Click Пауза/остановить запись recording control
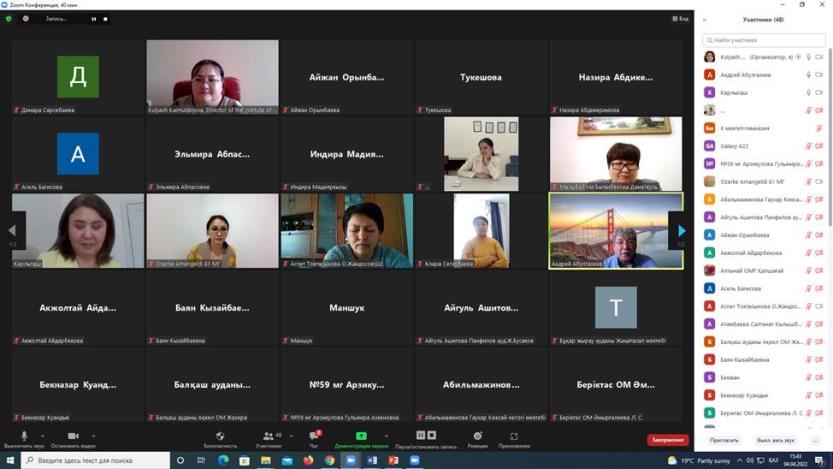Viewport: 833px width, 469px height. click(x=426, y=437)
